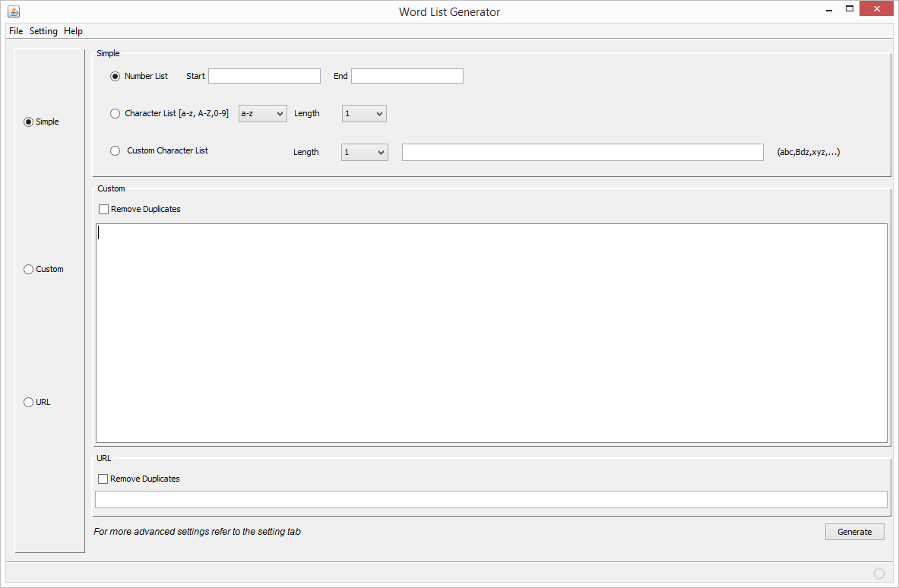Open the File menu

tap(15, 31)
